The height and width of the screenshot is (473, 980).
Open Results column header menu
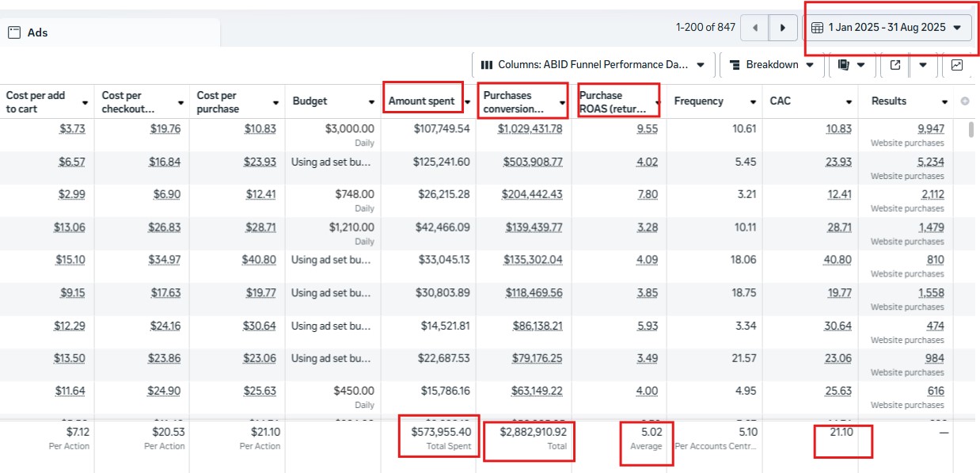coord(944,102)
